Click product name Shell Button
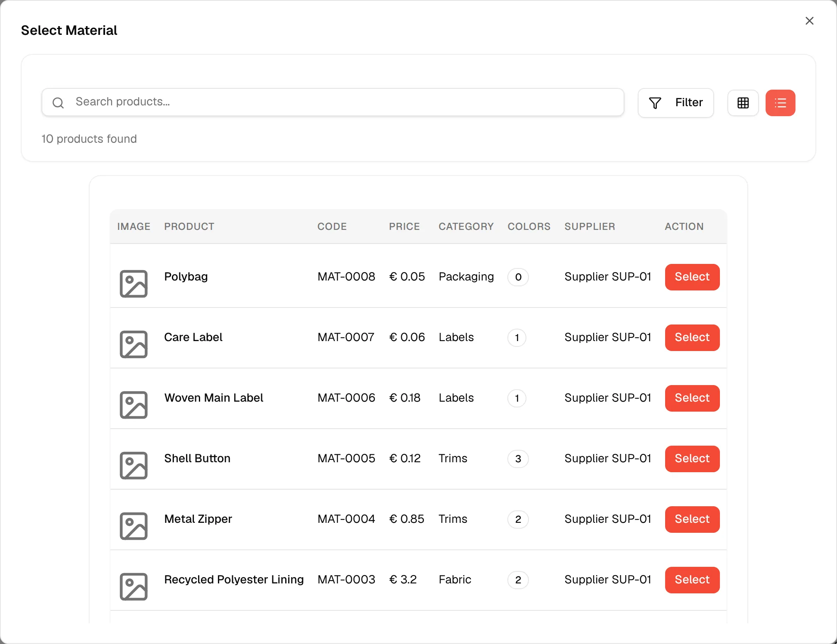The width and height of the screenshot is (837, 644). [x=197, y=459]
